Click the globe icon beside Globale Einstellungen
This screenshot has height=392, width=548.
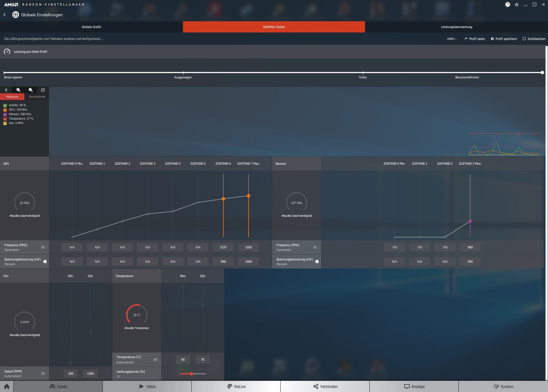[16, 15]
